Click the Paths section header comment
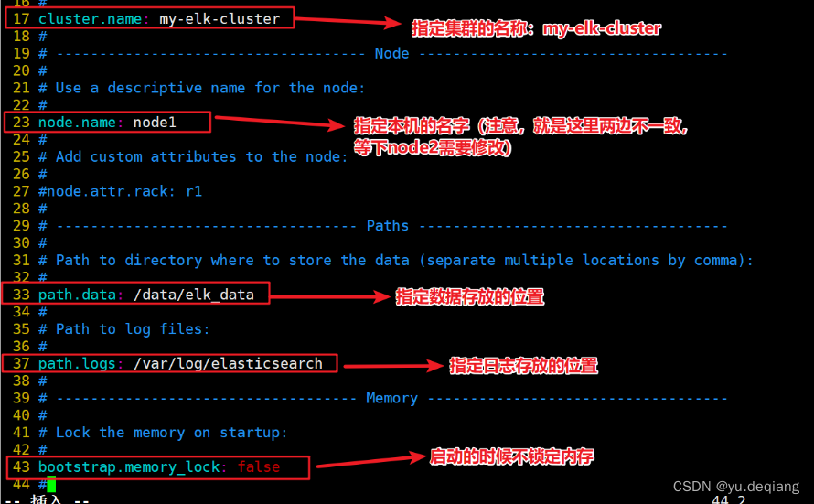 pos(387,226)
